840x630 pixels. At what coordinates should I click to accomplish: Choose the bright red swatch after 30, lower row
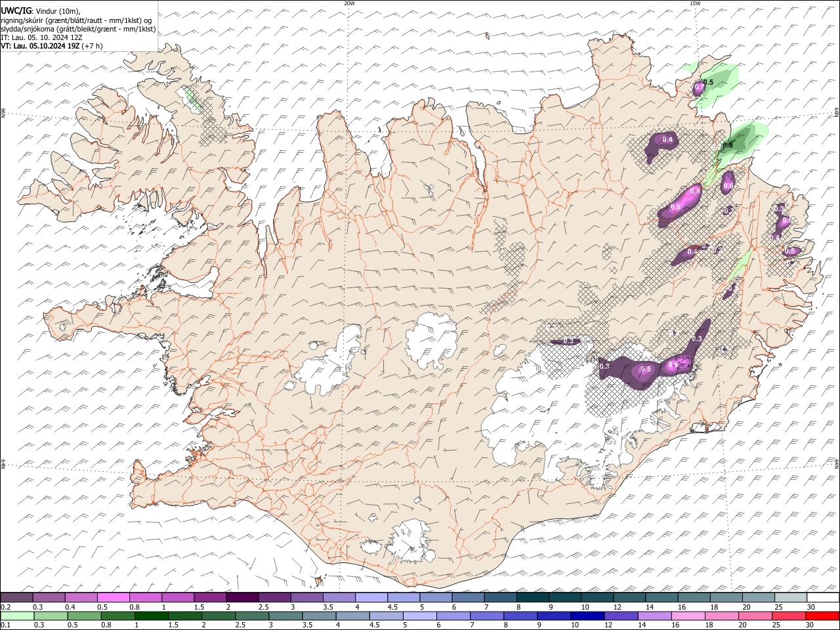pos(822,616)
